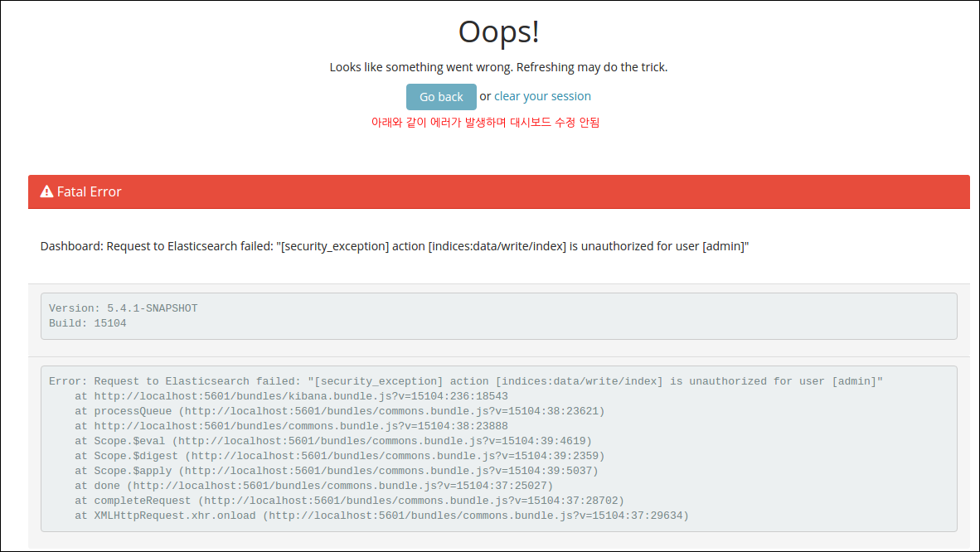
Task: Open the clear your session link
Action: tap(542, 96)
